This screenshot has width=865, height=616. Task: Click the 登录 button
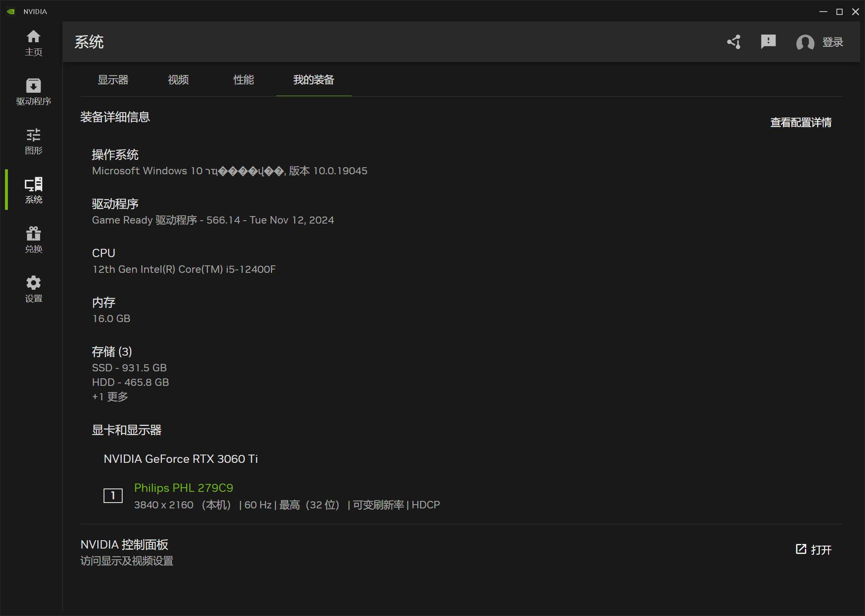(833, 43)
